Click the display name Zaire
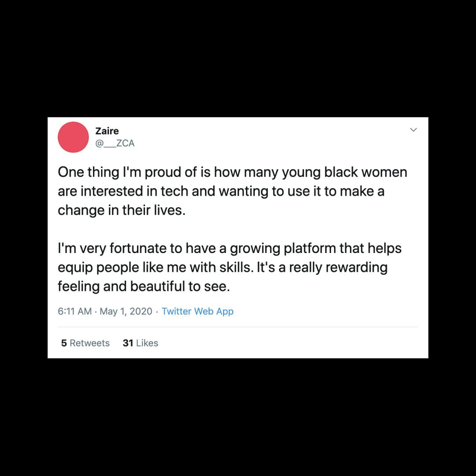476x476 pixels. point(107,131)
